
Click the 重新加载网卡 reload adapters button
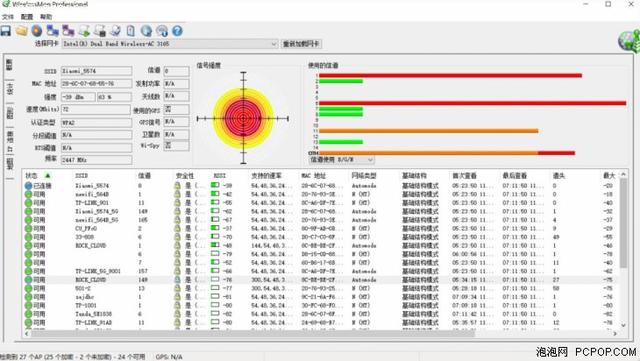[301, 44]
